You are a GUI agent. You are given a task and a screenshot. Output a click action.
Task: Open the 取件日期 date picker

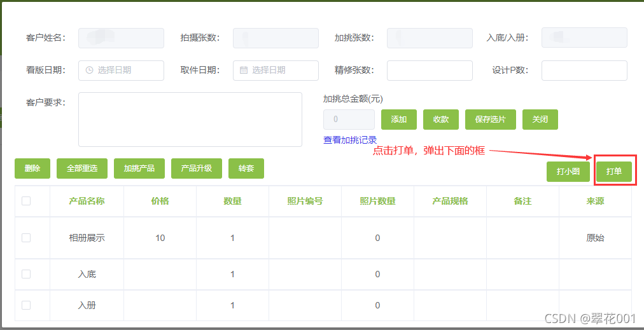pyautogui.click(x=276, y=70)
